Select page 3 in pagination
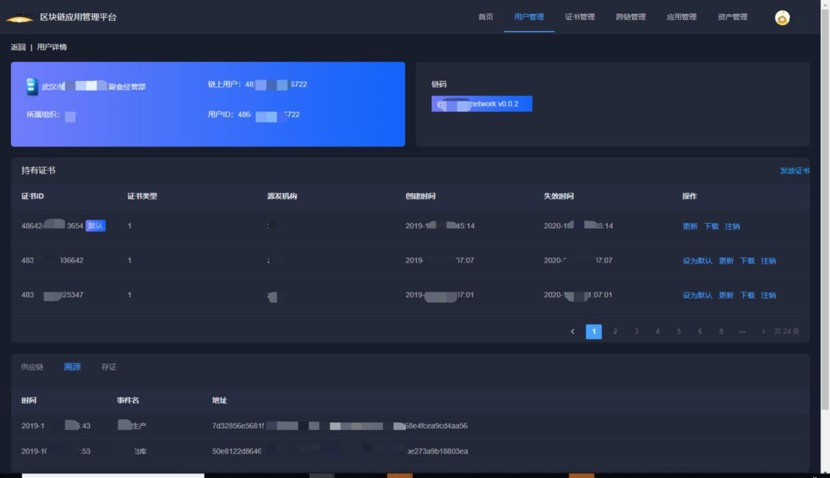Image resolution: width=830 pixels, height=478 pixels. point(636,332)
